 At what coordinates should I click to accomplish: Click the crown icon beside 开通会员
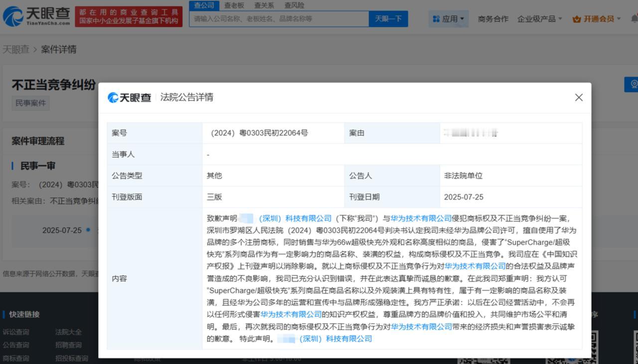pyautogui.click(x=577, y=19)
